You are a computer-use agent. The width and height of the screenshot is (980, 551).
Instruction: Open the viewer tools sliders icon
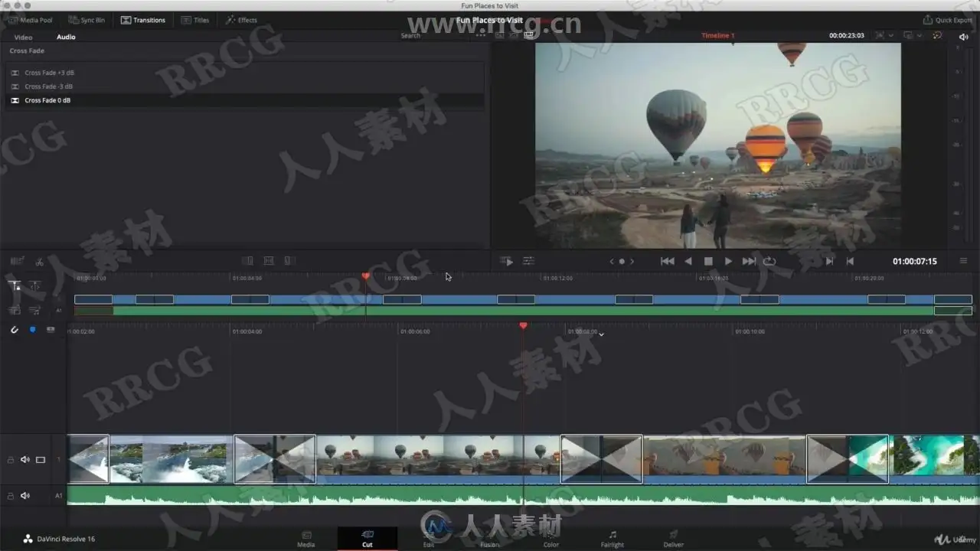coord(528,261)
